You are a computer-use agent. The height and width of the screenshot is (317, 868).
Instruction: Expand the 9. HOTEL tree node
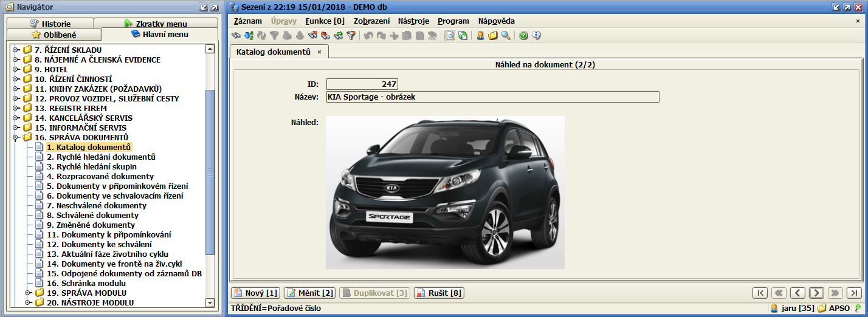pyautogui.click(x=16, y=69)
